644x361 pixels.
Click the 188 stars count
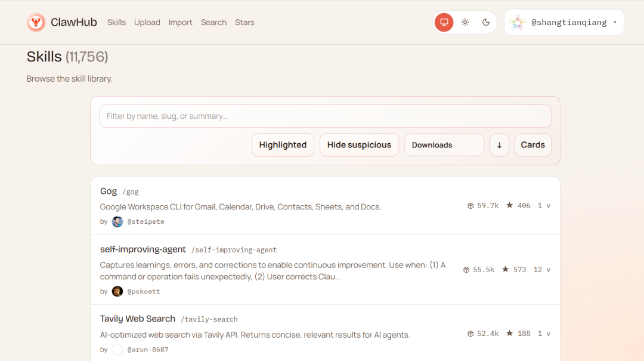click(x=524, y=334)
